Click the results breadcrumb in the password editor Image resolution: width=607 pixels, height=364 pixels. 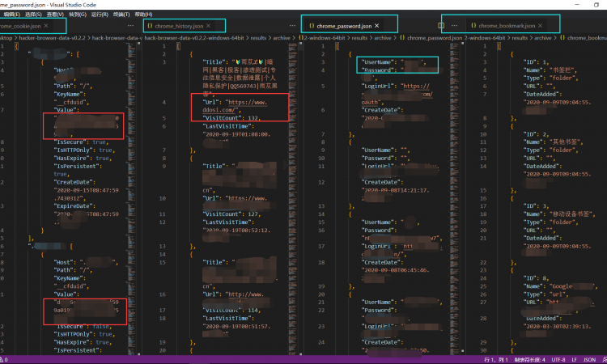coord(359,38)
